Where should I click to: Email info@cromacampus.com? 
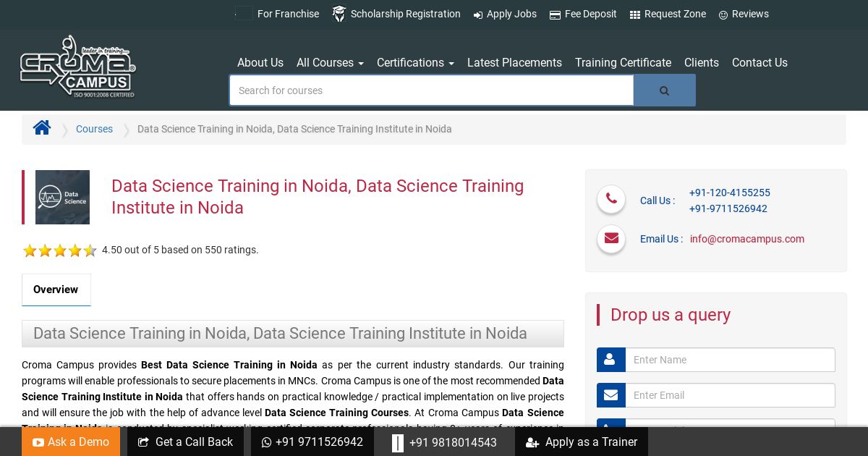pyautogui.click(x=747, y=239)
